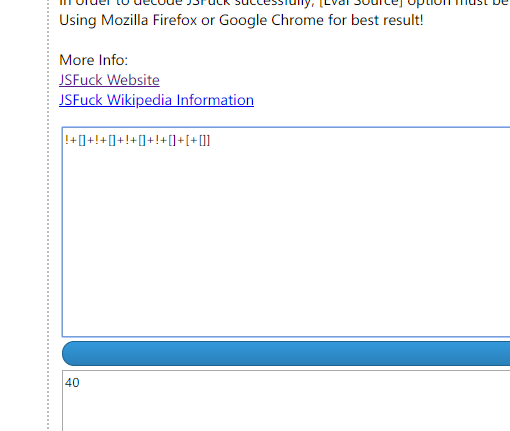Click the dotted vertical border on the left
This screenshot has height=431, width=510.
pos(48,215)
